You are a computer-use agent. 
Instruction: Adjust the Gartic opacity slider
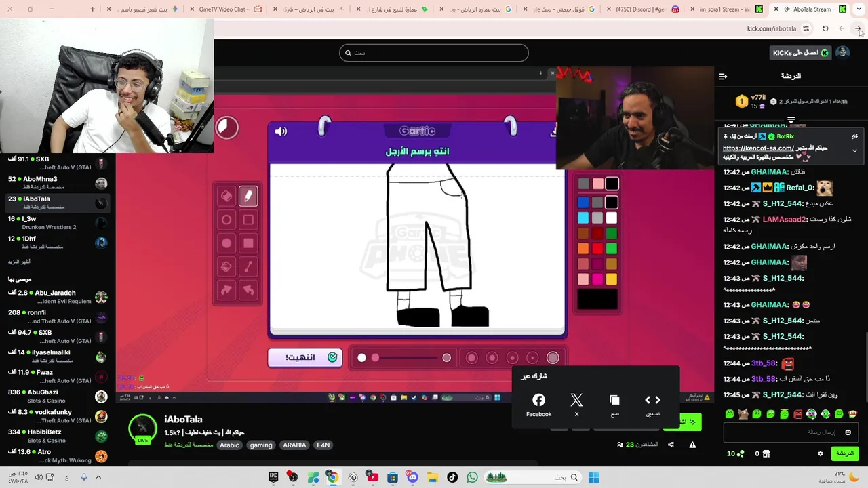coord(404,358)
